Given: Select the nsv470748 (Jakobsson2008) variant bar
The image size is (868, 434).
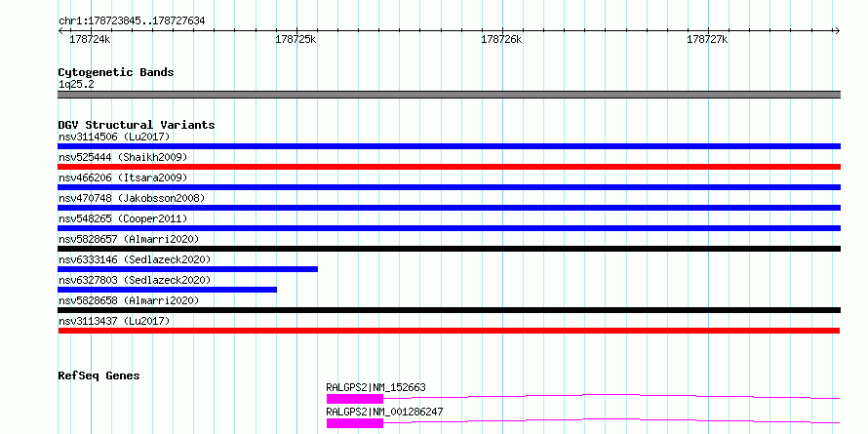Looking at the screenshot, I should (x=449, y=208).
